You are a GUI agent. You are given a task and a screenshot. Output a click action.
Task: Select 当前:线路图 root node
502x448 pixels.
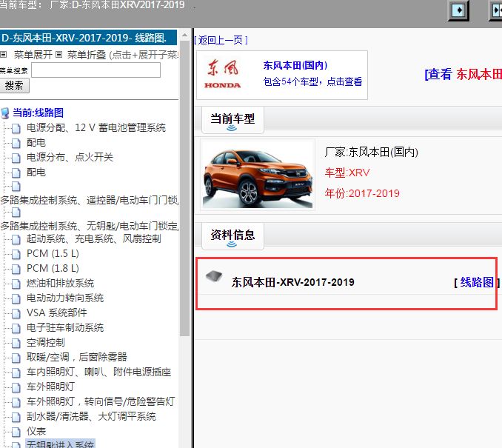(38, 113)
